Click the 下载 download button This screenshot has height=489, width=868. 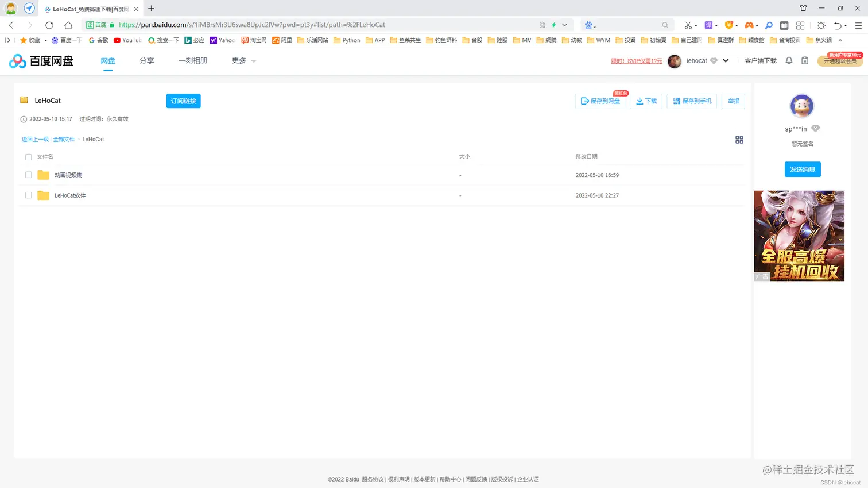pyautogui.click(x=646, y=101)
